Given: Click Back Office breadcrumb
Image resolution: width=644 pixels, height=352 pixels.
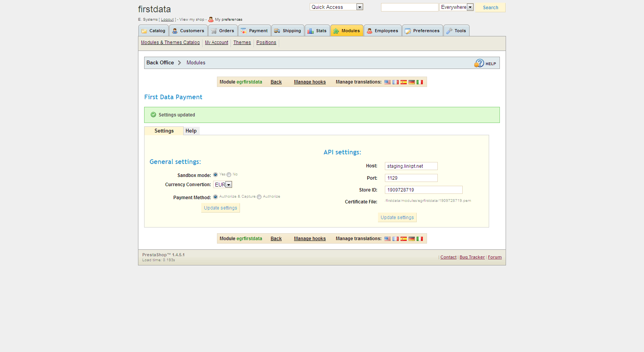Looking at the screenshot, I should click(x=160, y=63).
